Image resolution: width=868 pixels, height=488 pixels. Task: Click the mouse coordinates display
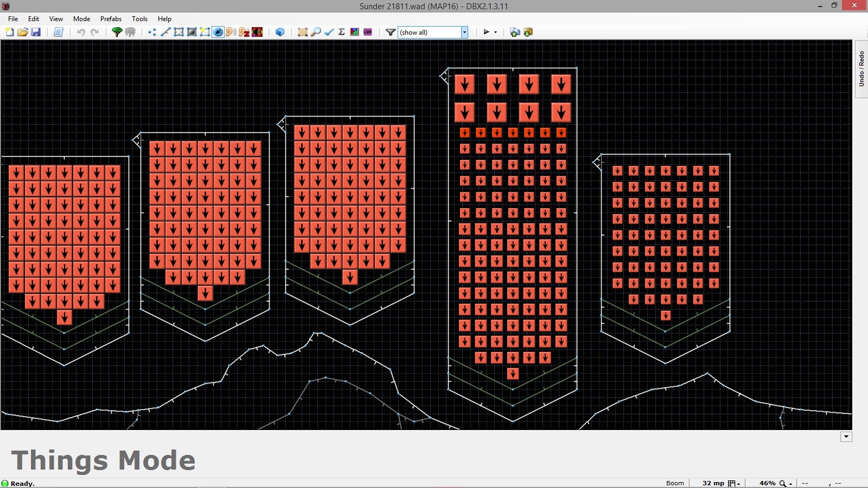point(822,483)
